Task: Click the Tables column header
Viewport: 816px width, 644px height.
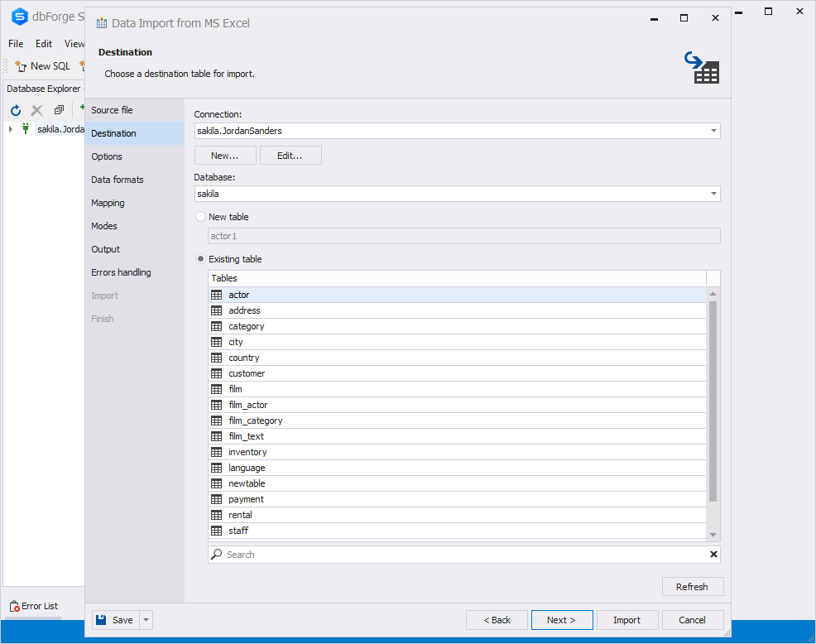Action: (x=457, y=278)
